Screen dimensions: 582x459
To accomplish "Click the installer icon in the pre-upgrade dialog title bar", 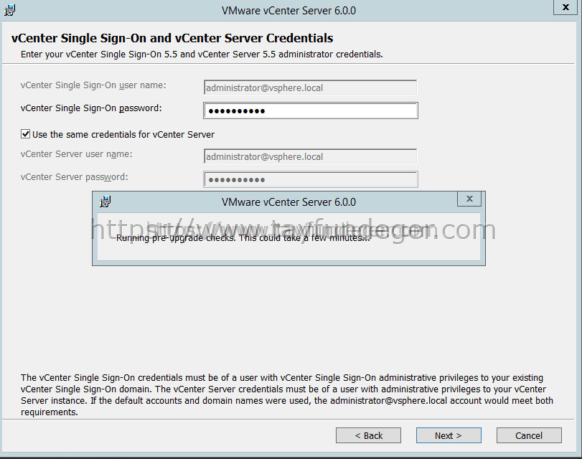I will click(105, 202).
